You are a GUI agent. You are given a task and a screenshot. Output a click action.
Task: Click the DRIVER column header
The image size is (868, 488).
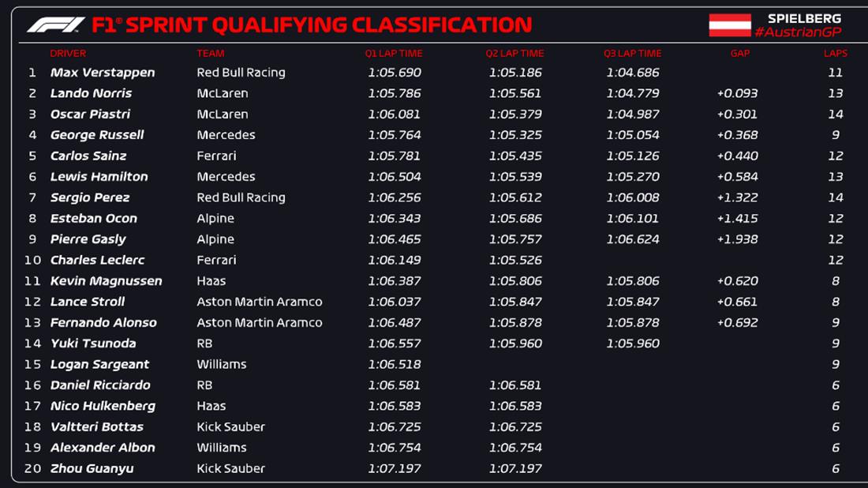68,54
